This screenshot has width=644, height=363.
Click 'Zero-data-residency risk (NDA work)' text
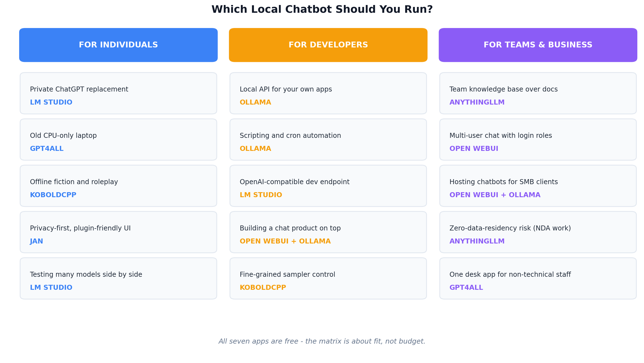pyautogui.click(x=510, y=228)
